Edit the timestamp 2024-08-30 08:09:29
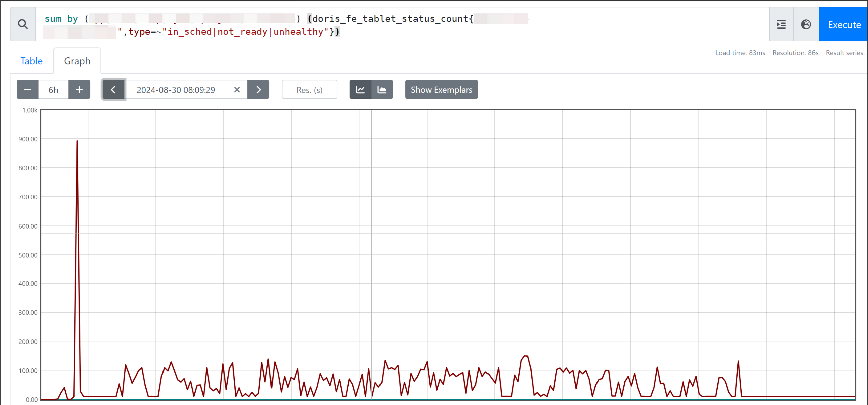This screenshot has height=405, width=868. click(176, 90)
